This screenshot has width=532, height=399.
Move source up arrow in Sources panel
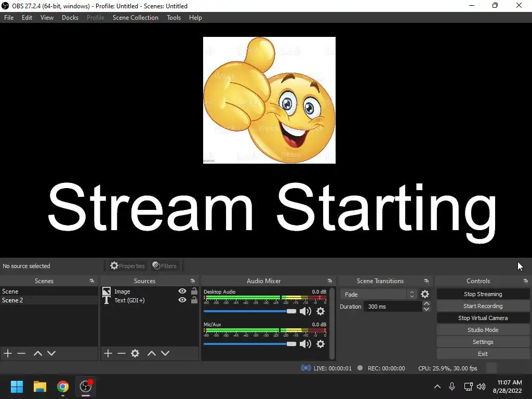[152, 353]
